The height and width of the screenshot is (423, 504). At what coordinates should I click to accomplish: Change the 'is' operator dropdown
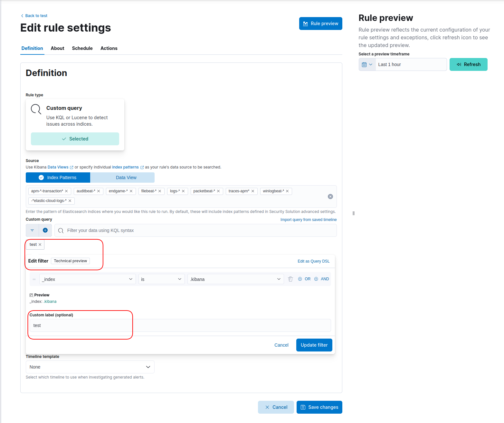[x=161, y=279]
